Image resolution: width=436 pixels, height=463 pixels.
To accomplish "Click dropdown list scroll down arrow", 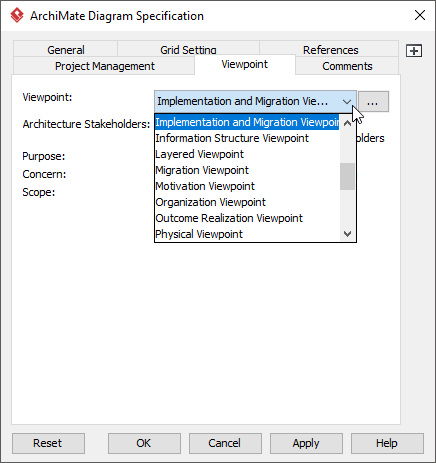I will [347, 234].
